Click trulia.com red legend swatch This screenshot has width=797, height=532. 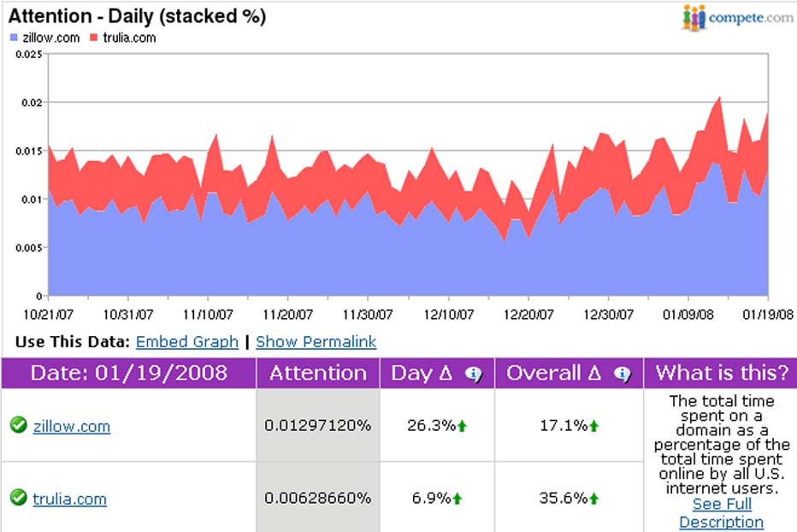click(93, 38)
